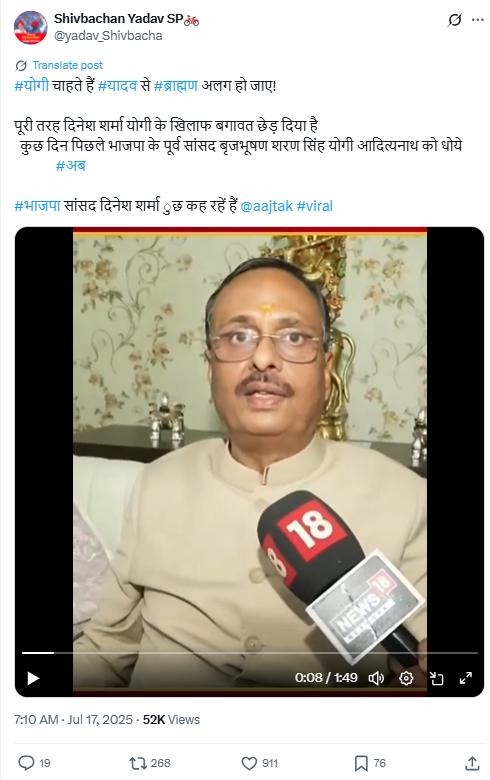The image size is (490, 780).
Task: Open the #viral hashtag
Action: coord(314,206)
